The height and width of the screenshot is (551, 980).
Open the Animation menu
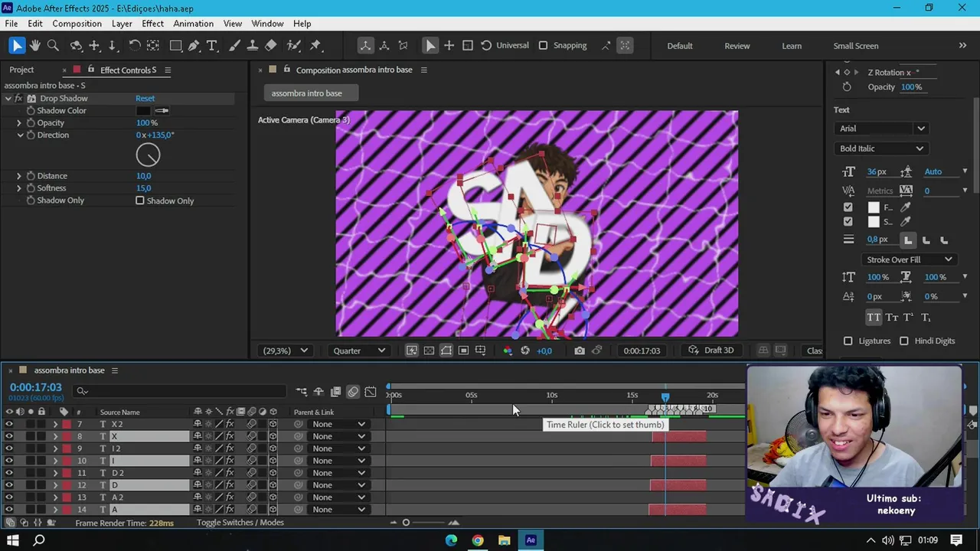tap(193, 24)
